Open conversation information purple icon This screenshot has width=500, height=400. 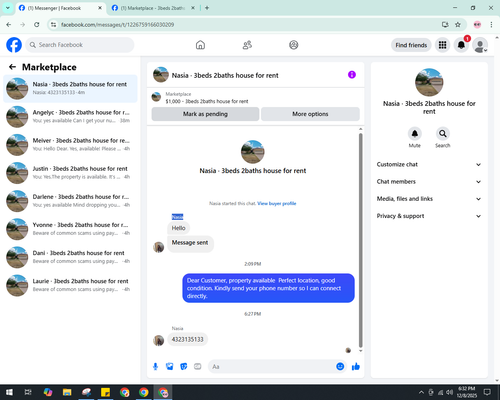coord(352,75)
